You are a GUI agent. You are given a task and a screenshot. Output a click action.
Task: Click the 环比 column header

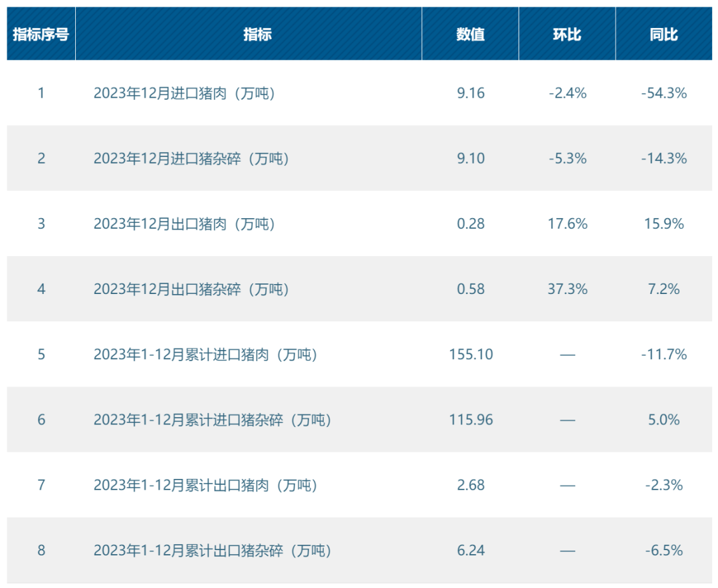click(x=567, y=34)
